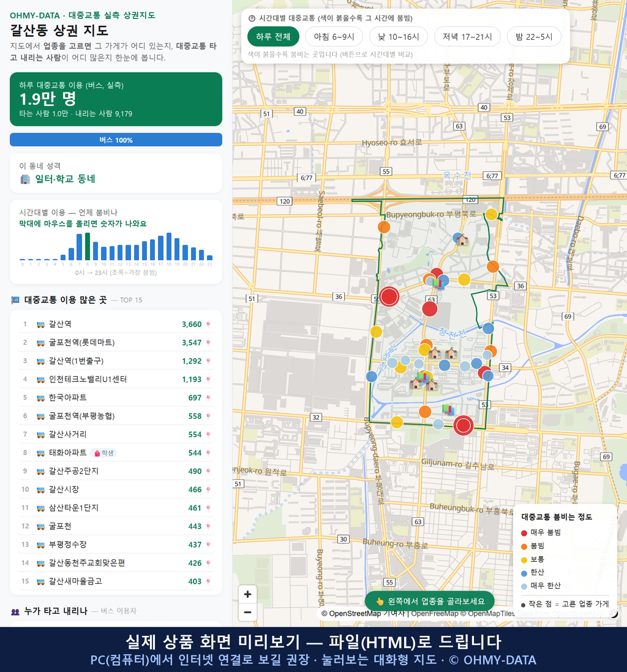Screen dimensions: 627x672
Task: Click the 학생 badge next to 태화아파트
Action: [x=104, y=453]
